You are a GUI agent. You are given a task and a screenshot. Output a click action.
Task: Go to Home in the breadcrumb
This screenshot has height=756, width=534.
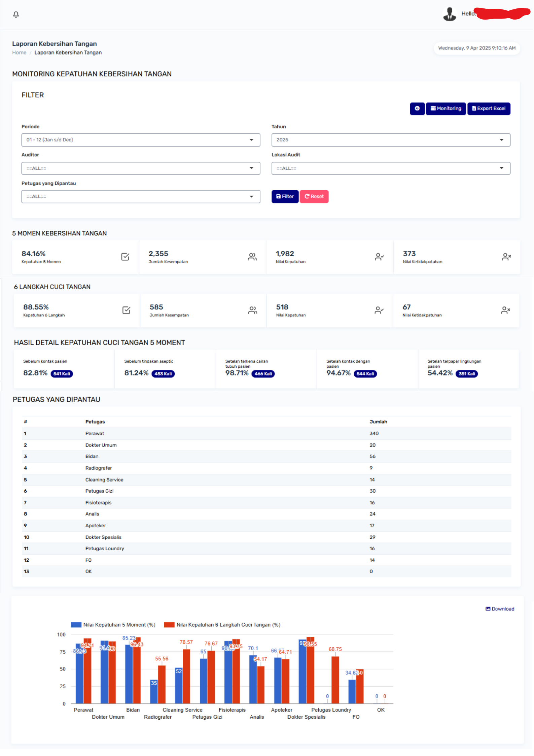[19, 53]
